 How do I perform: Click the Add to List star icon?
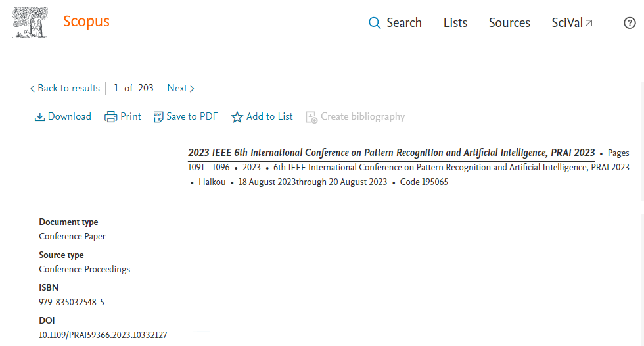pos(237,117)
